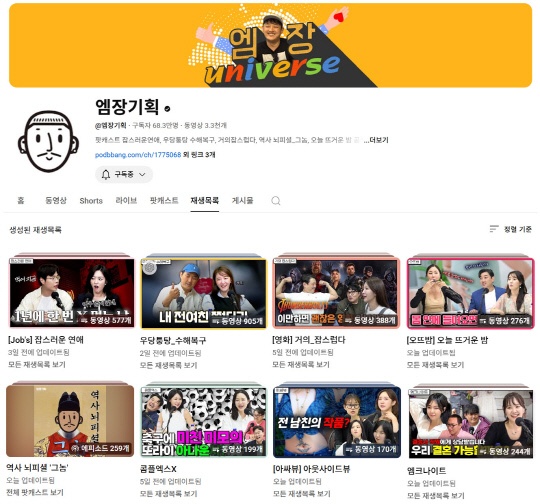Screen dimensions: 540x504
Task: Click the 엠장 universe channel banner
Action: click(270, 45)
